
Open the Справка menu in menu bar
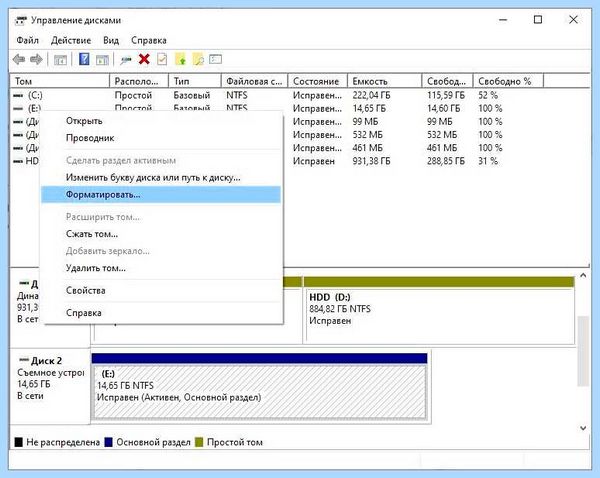tap(148, 40)
